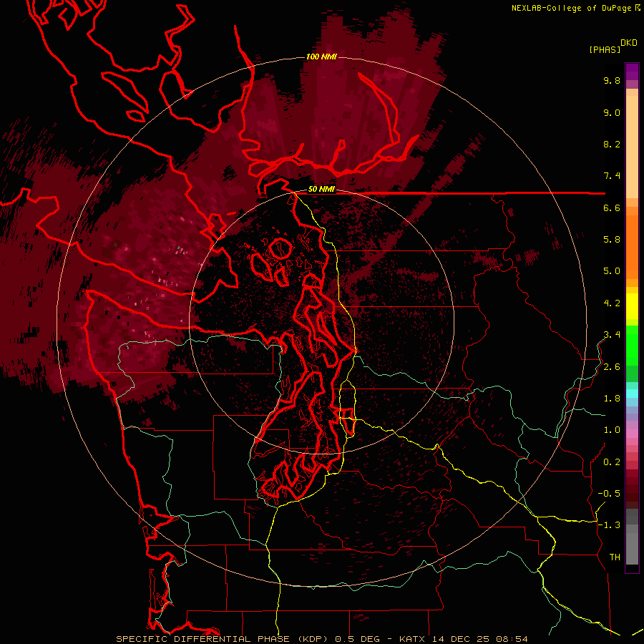Viewport: 644px width, 644px height.
Task: Click the [PHAS] legend heading
Action: 605,49
